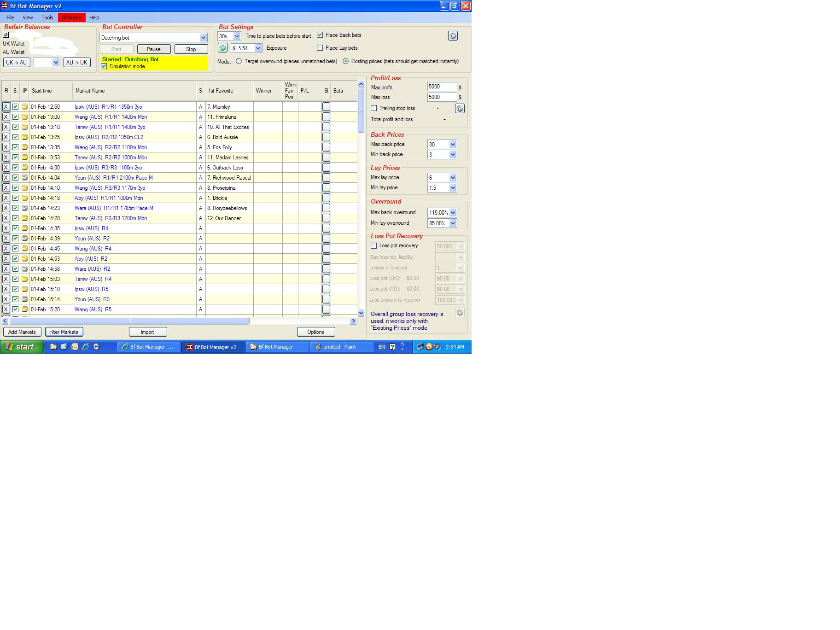The image size is (840, 630).
Task: Click horizontal scrollbar thumb under market list
Action: pyautogui.click(x=129, y=321)
